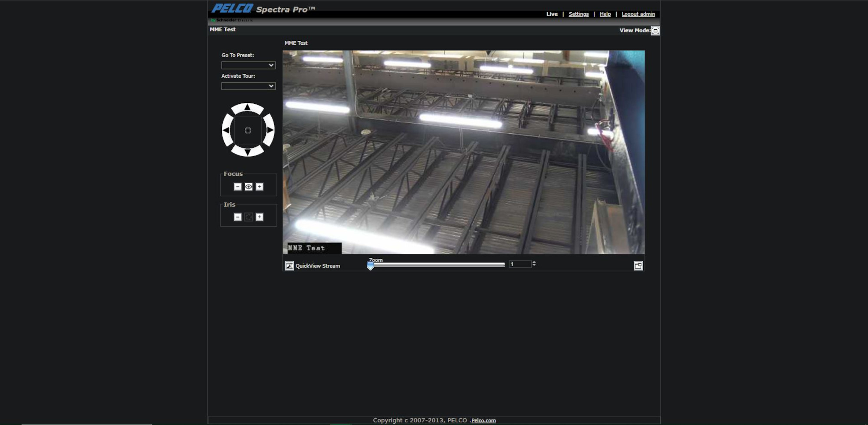Image resolution: width=868 pixels, height=425 pixels.
Task: Click the QuickView Stream selection icon
Action: [x=289, y=266]
